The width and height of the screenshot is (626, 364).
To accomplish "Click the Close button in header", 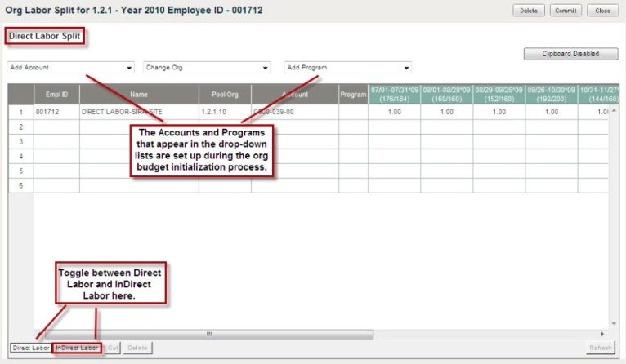I will click(x=603, y=11).
